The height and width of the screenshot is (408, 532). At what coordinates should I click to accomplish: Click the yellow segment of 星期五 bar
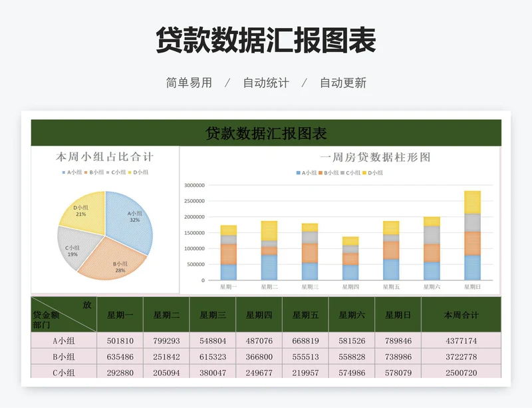[391, 228]
